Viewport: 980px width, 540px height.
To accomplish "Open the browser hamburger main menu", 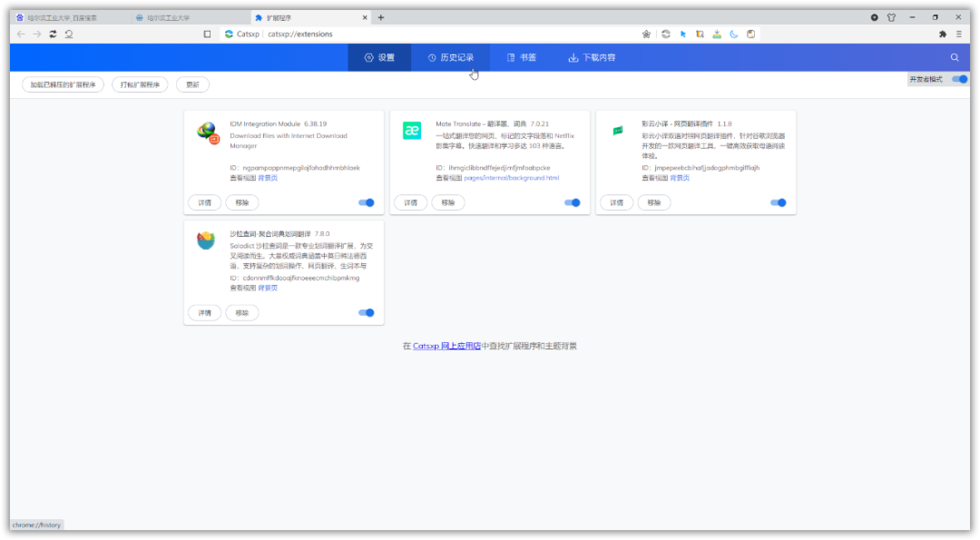I will pyautogui.click(x=959, y=34).
